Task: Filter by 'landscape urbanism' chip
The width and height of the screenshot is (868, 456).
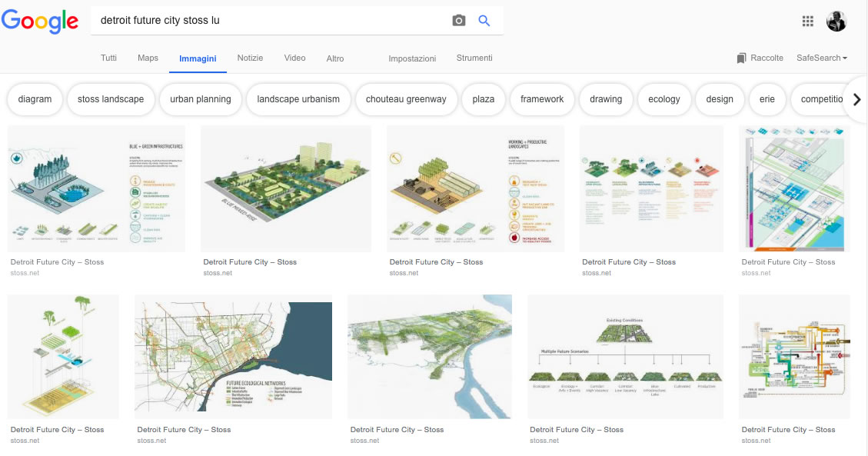Action: tap(298, 99)
